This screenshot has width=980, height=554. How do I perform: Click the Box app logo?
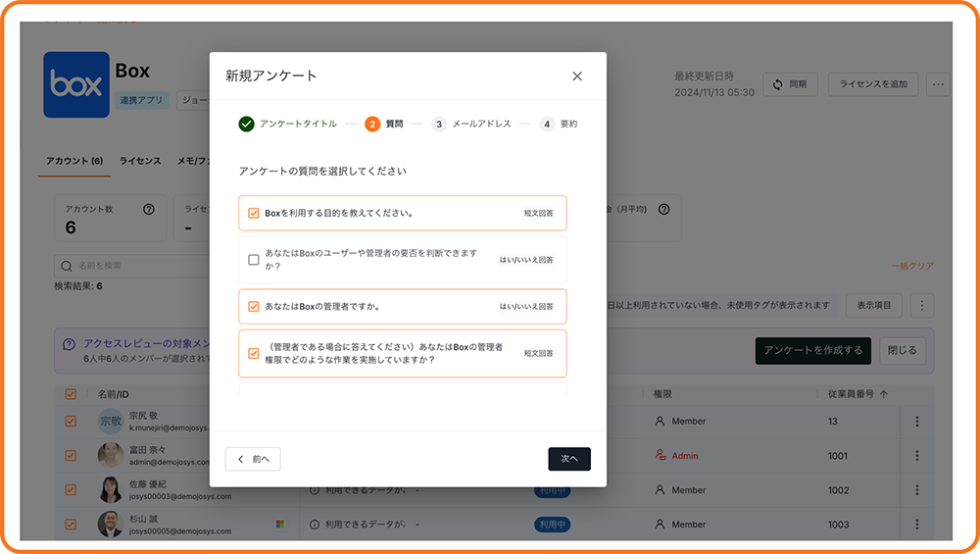(x=76, y=84)
